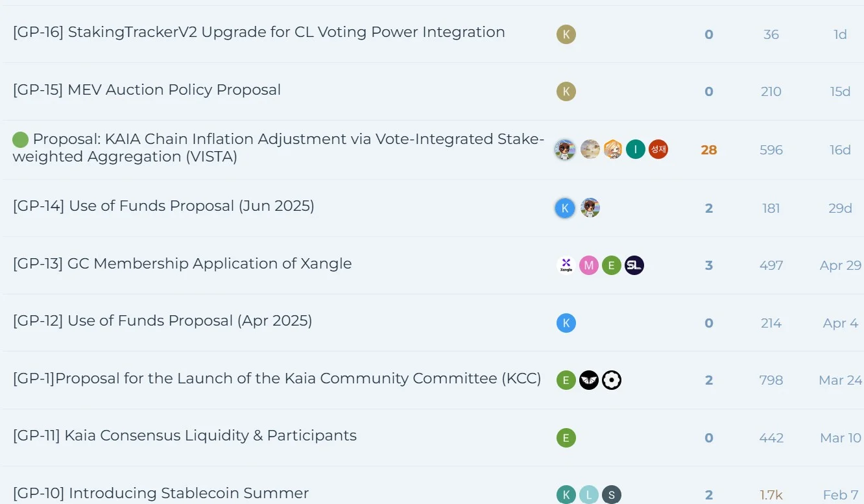Click the K avatar on the GP-16 row
Image resolution: width=864 pixels, height=504 pixels.
(x=566, y=34)
